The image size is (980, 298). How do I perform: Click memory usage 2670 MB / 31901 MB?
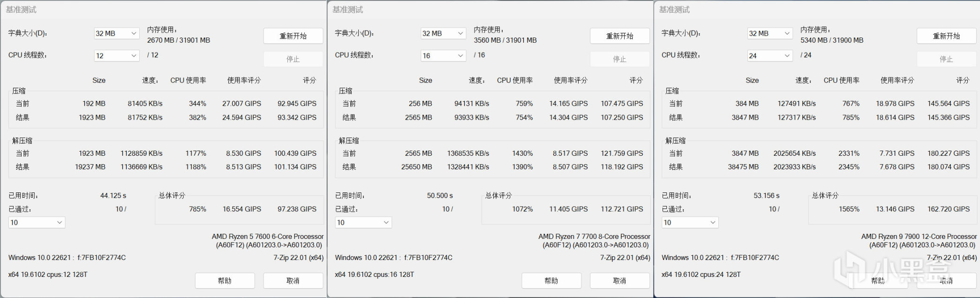[179, 40]
